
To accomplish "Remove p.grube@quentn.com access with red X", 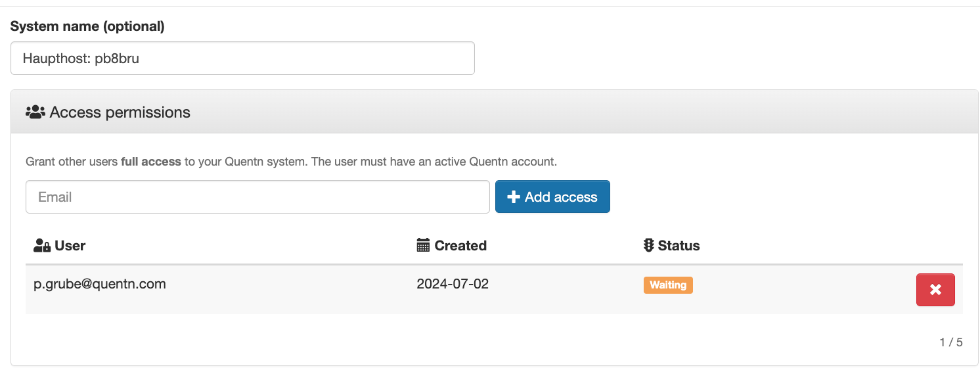I will (x=935, y=290).
